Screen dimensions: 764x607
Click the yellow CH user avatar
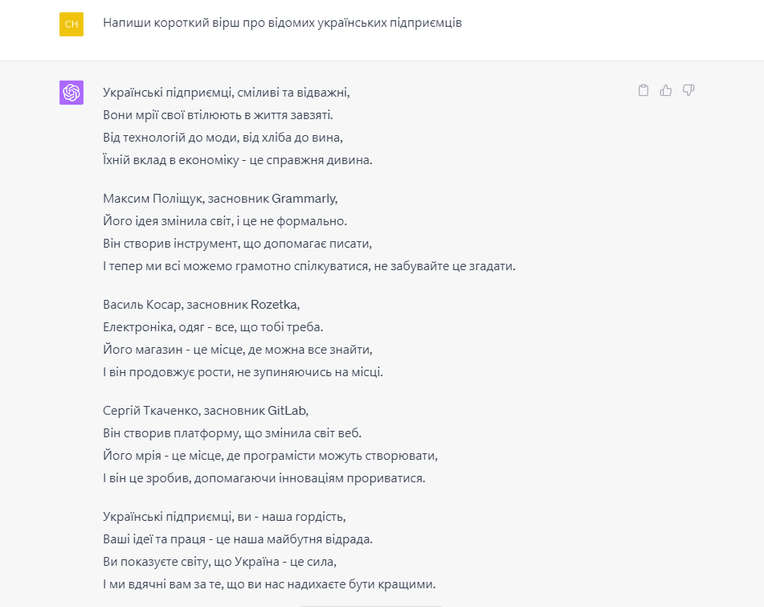coord(72,24)
